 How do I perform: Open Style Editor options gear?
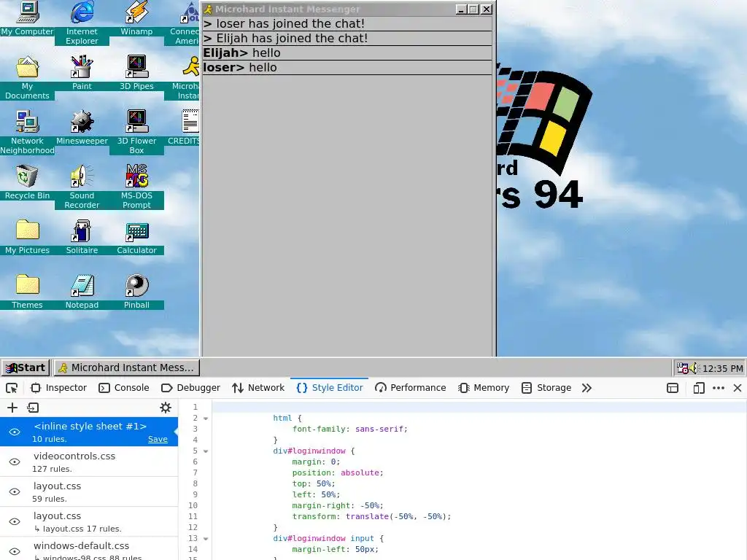166,408
